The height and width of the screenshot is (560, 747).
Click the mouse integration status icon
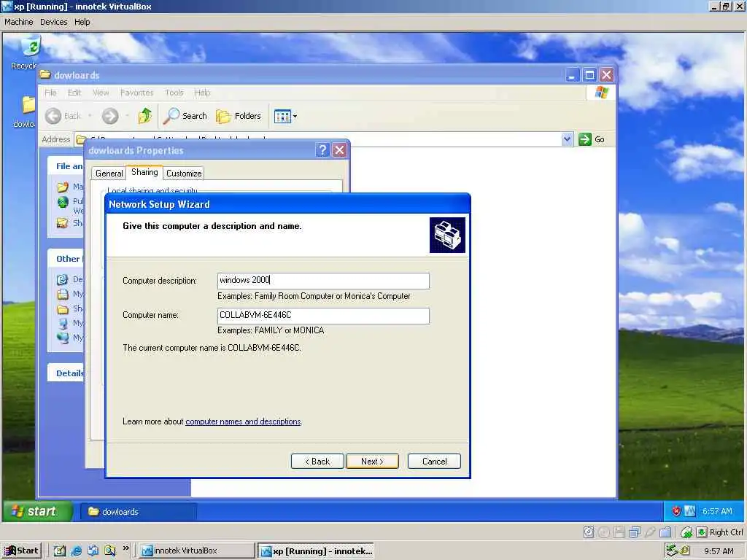pyautogui.click(x=686, y=532)
